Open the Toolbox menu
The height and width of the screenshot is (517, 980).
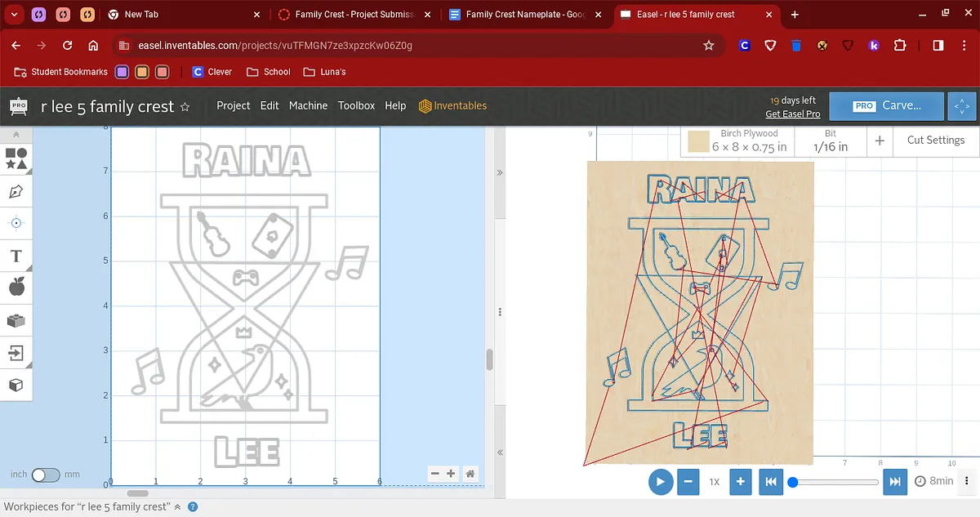tap(356, 105)
